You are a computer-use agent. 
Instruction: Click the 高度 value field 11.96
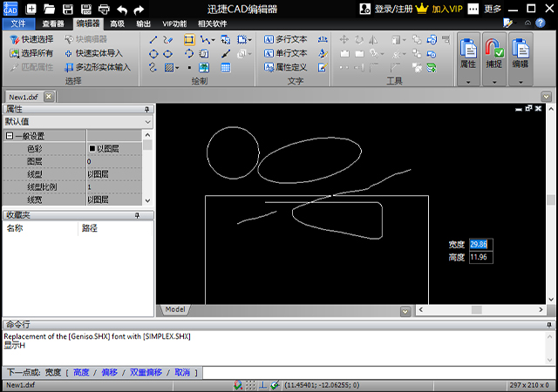coord(480,257)
